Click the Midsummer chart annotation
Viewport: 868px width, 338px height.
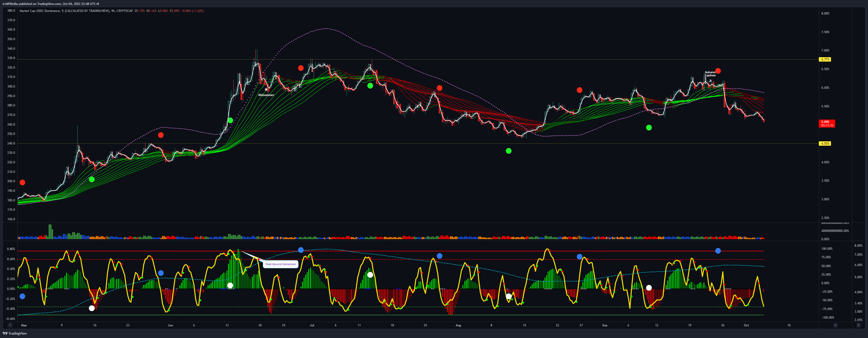click(266, 95)
